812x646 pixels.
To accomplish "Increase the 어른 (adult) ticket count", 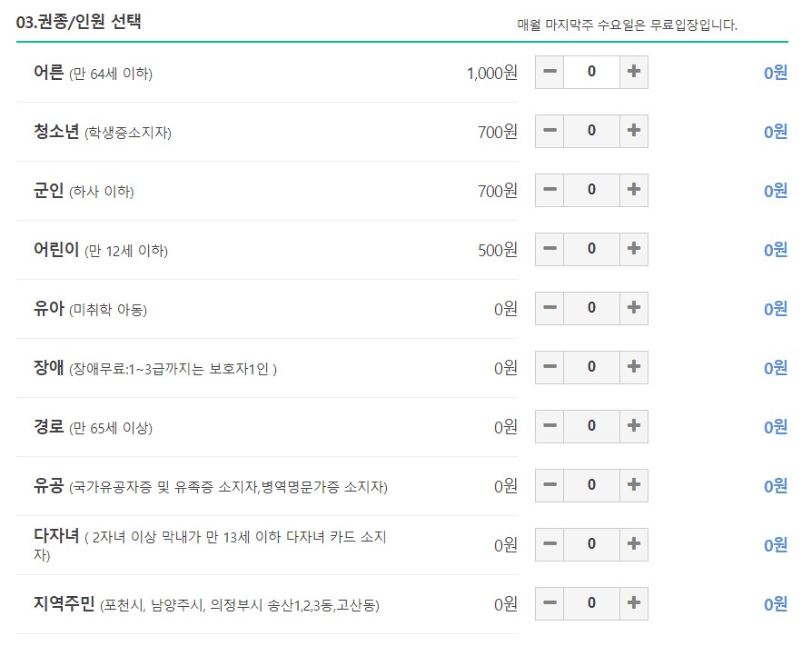I will (x=636, y=72).
